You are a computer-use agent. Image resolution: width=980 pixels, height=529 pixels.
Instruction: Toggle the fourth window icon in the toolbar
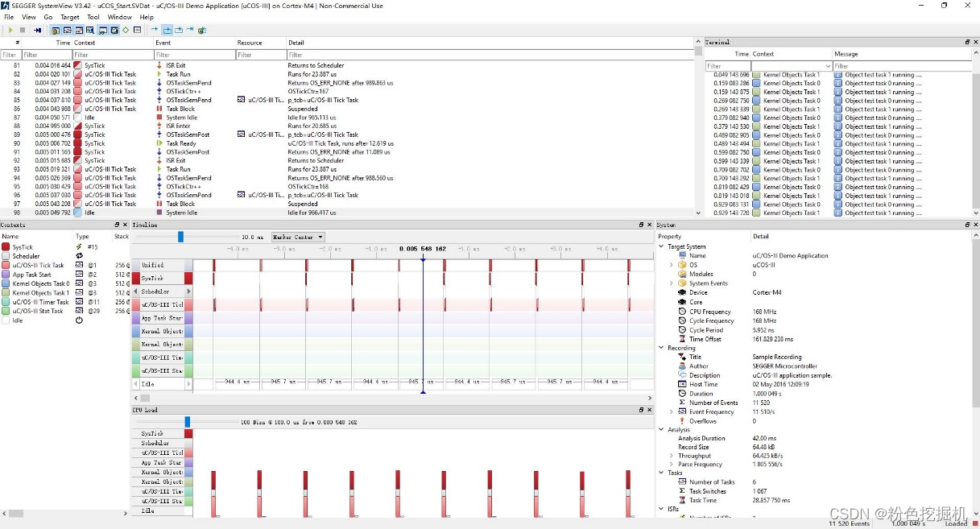pyautogui.click(x=90, y=30)
